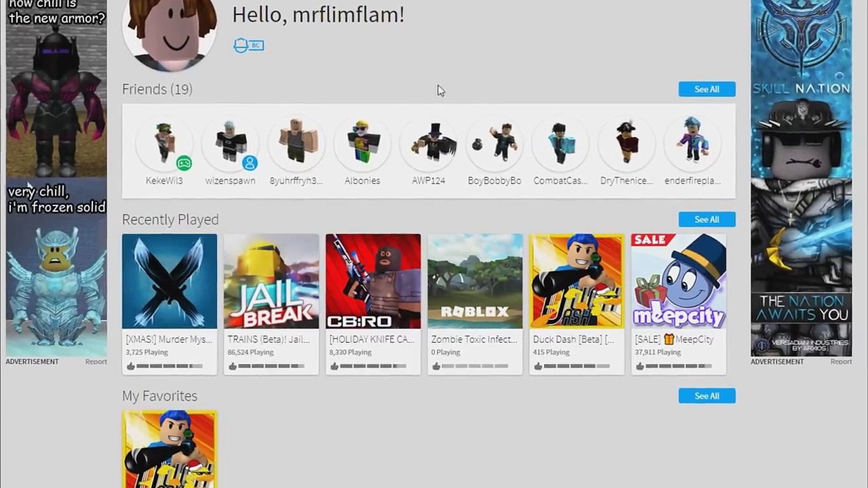This screenshot has height=488, width=868.
Task: Open the Duck Dash thumbnail under My Favorites
Action: click(170, 449)
